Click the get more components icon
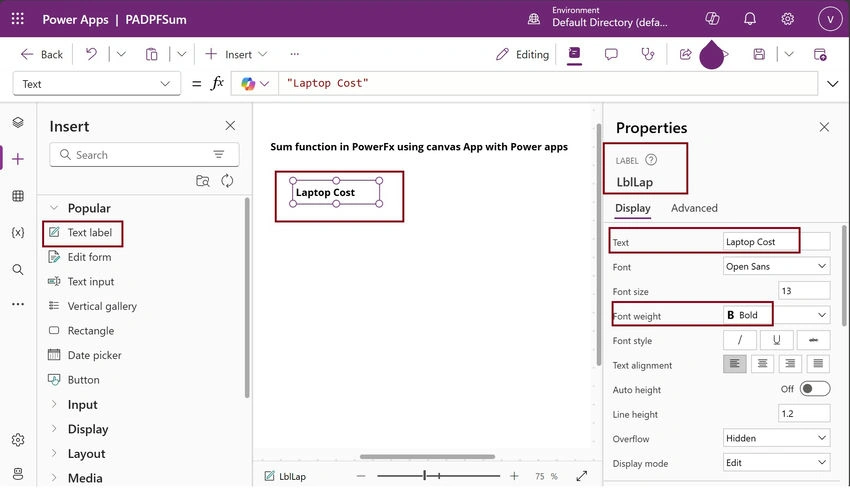 click(x=203, y=181)
